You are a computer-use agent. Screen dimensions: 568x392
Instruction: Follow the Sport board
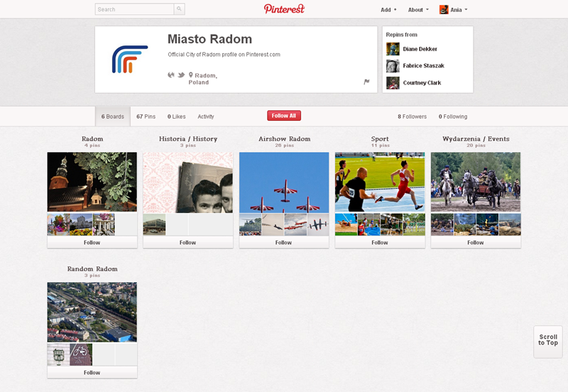click(380, 242)
